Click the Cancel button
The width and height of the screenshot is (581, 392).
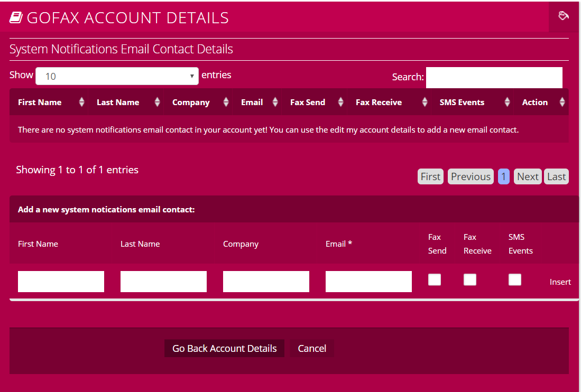coord(311,348)
